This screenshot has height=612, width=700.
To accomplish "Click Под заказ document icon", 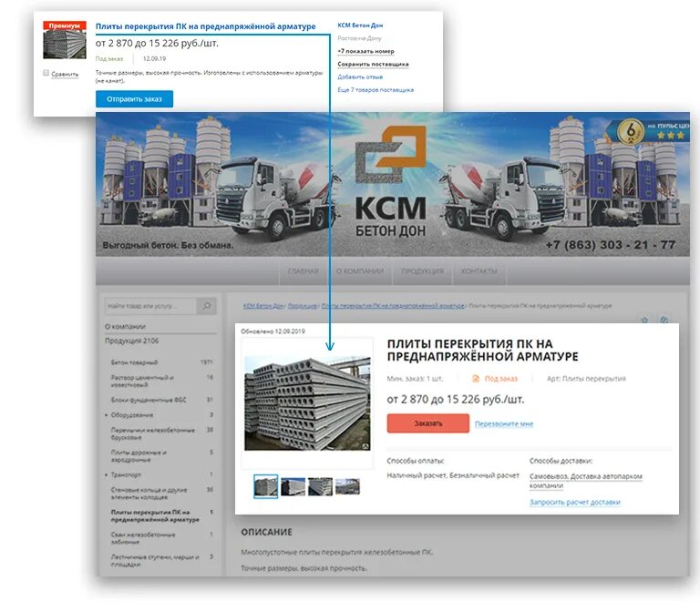I will click(476, 379).
